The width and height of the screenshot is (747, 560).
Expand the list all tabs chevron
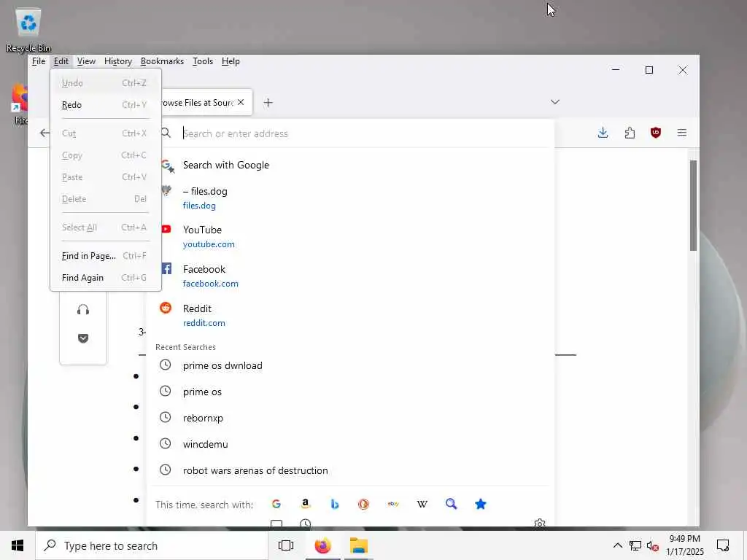coord(555,102)
